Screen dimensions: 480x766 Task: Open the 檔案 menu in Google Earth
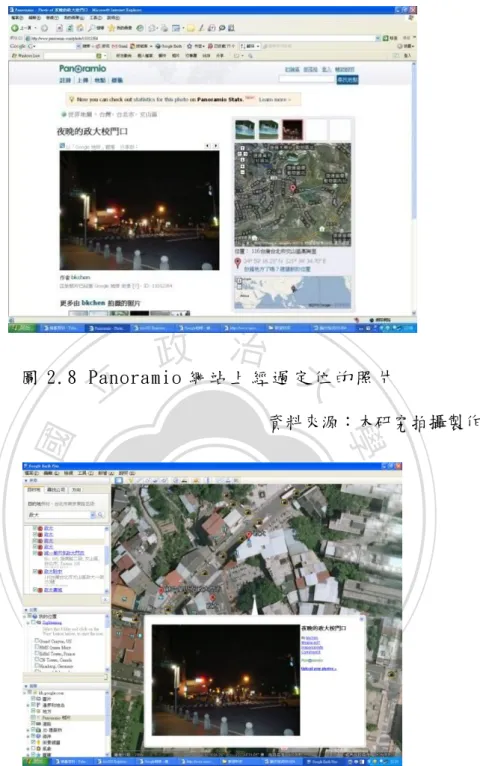tap(31, 473)
